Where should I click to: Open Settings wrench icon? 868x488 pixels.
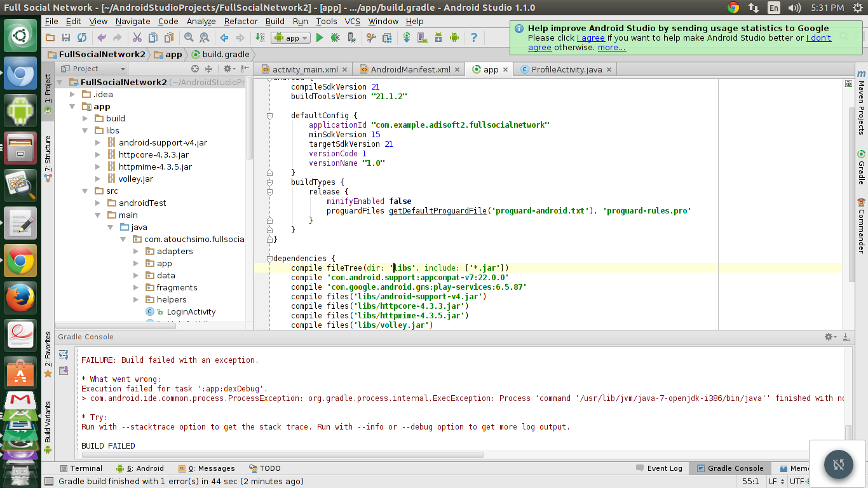point(372,38)
